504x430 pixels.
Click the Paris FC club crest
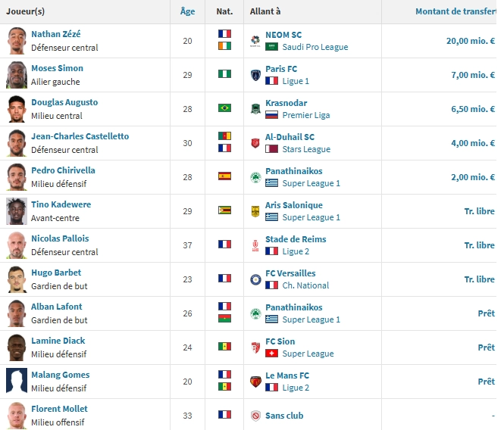tap(255, 74)
